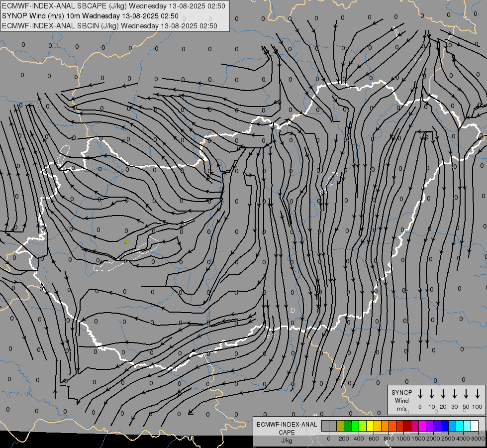Pick the gray swatch left of 0 tick

coord(325,426)
